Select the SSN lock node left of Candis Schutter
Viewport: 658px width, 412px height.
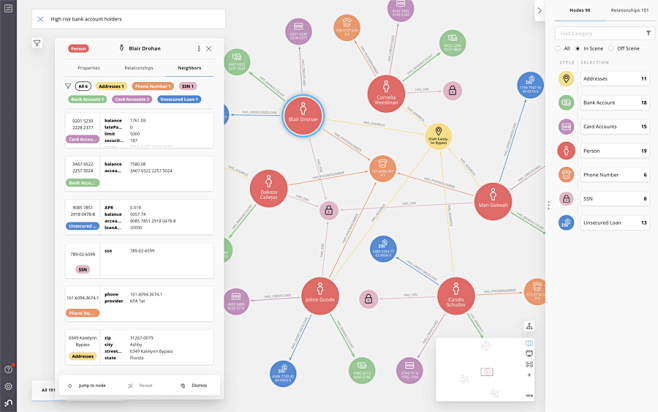(368, 299)
